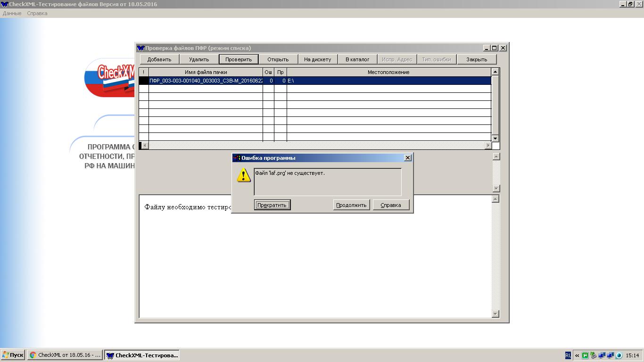Click the safely remove hardware tray icon
Viewport: 644px width, 362px height.
click(x=594, y=355)
